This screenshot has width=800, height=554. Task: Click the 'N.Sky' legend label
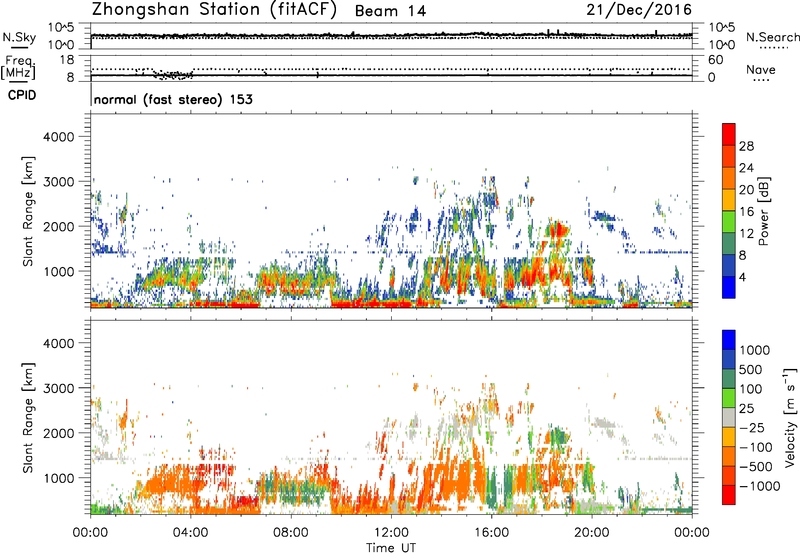click(x=19, y=37)
